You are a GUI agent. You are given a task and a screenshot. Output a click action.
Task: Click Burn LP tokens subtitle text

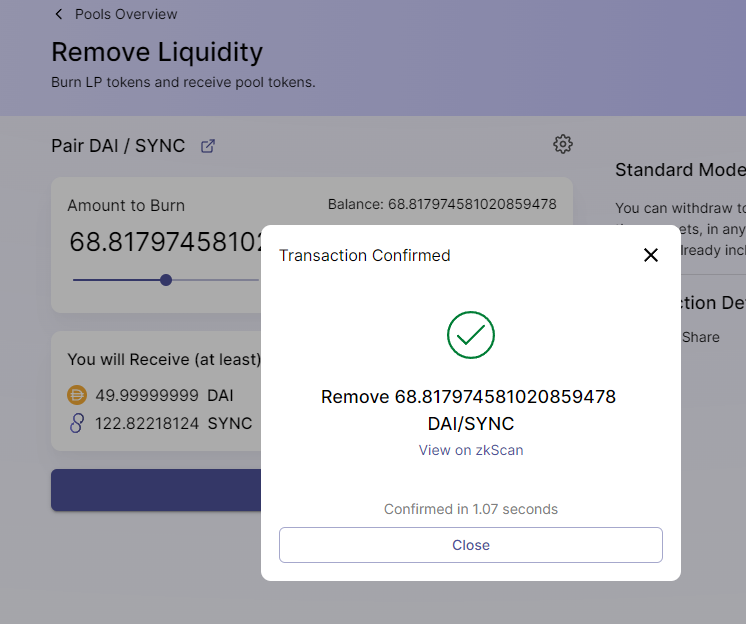pos(183,82)
